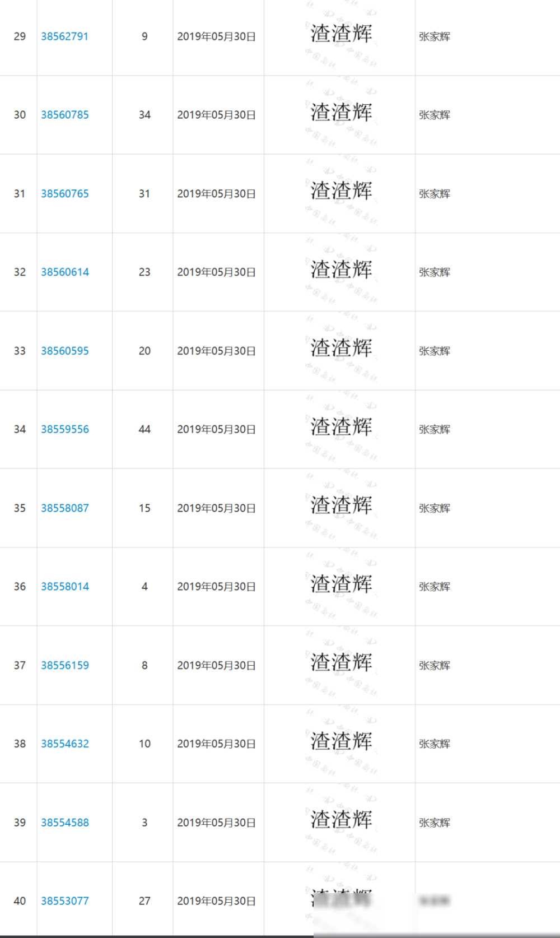View details for number 38558014
560x938 pixels.
(x=64, y=587)
